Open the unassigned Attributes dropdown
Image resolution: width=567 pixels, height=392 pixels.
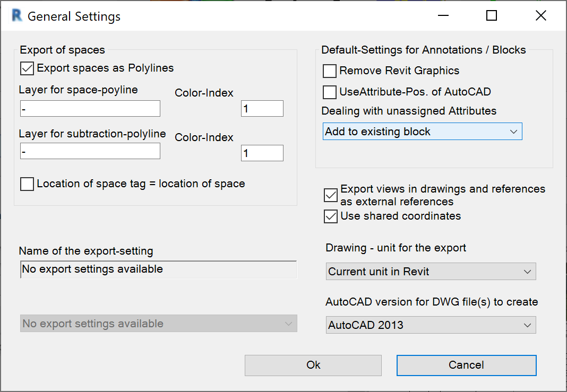tap(422, 132)
